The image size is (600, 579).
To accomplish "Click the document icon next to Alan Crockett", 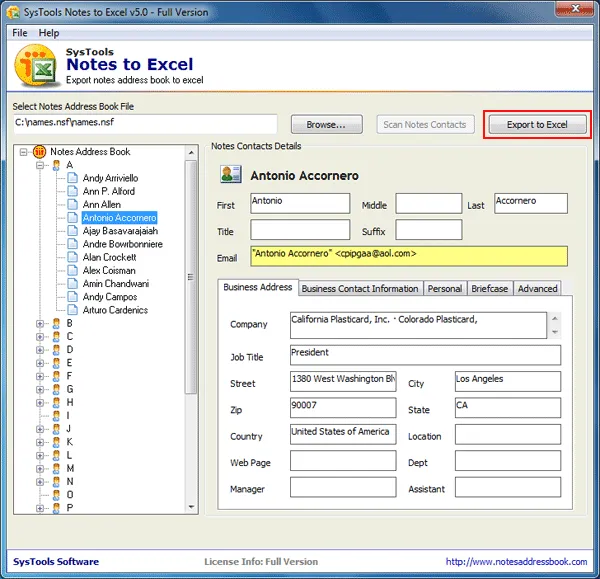I will coord(73,257).
